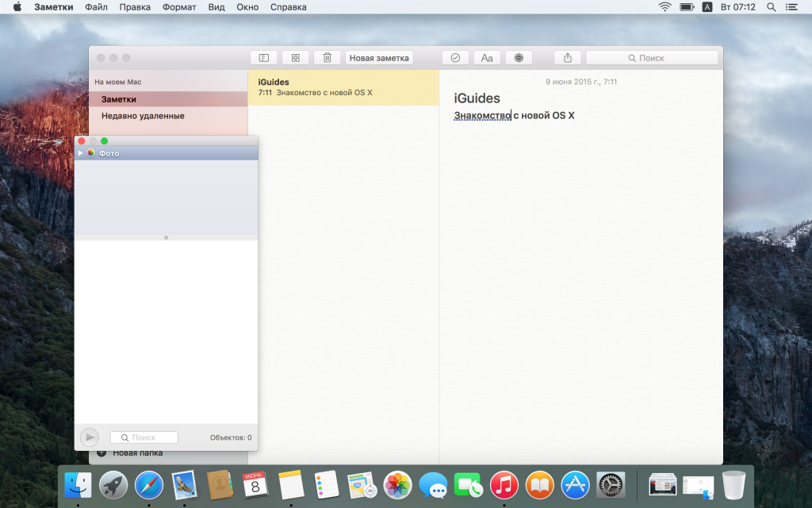Click the clock Вт 07:12

(738, 6)
